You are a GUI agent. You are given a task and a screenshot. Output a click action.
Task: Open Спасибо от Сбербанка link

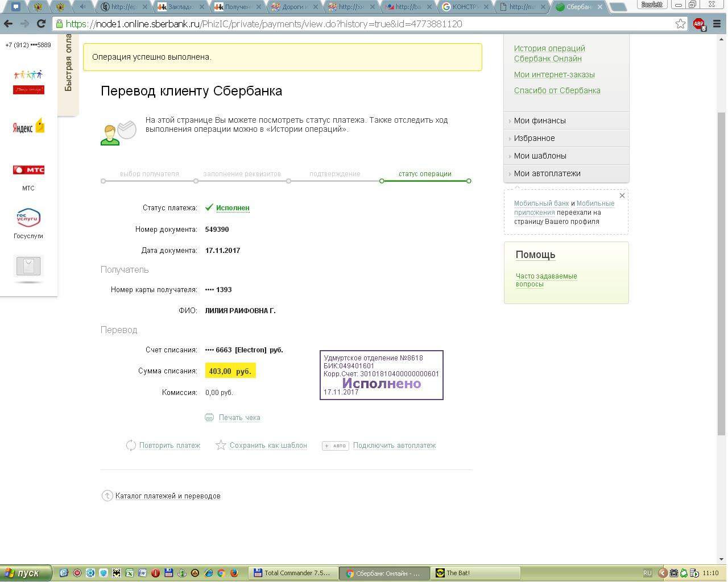coord(557,90)
